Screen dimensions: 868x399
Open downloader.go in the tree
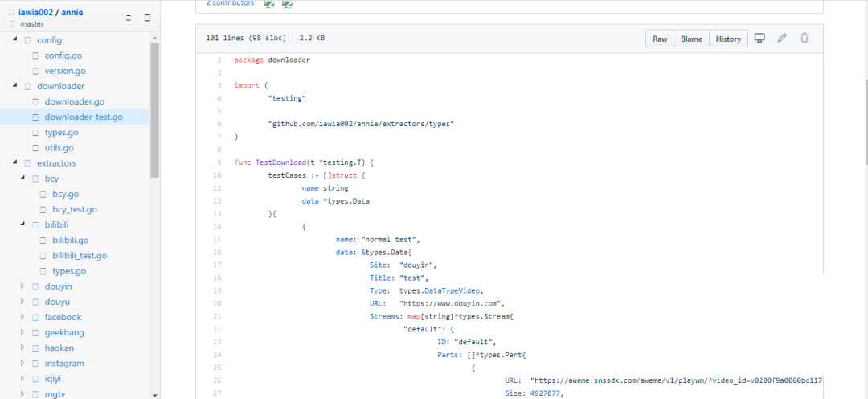75,102
